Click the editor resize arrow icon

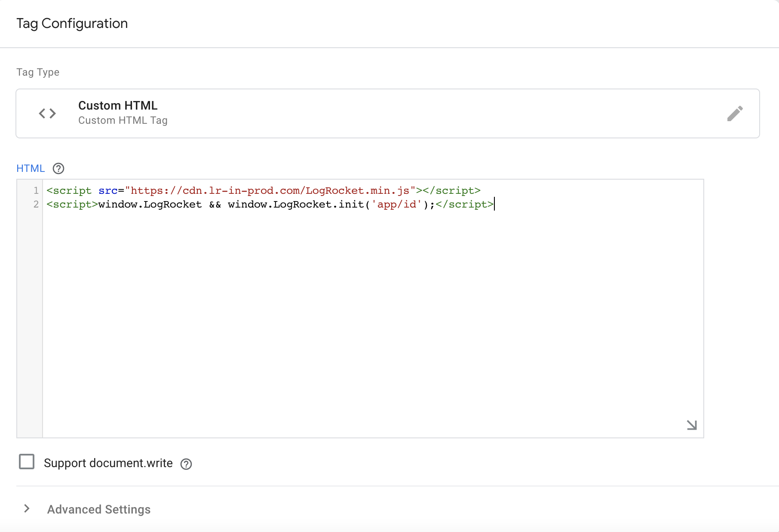pos(691,425)
